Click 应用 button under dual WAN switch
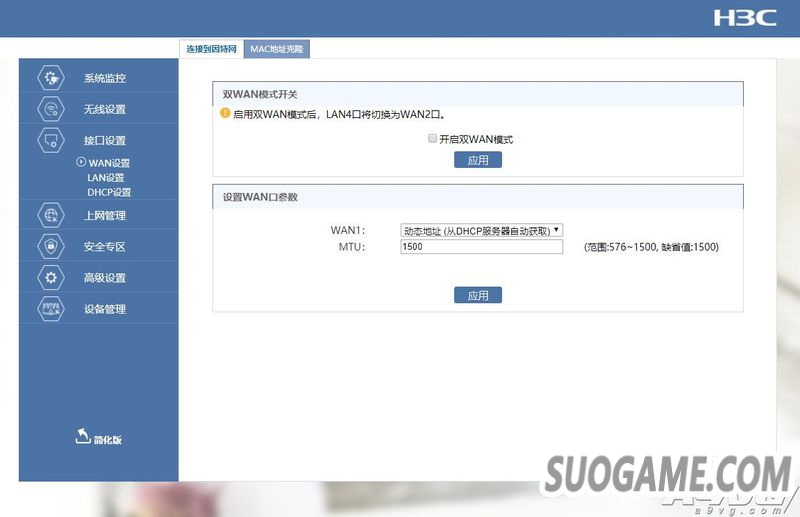The height and width of the screenshot is (517, 800). pos(477,160)
